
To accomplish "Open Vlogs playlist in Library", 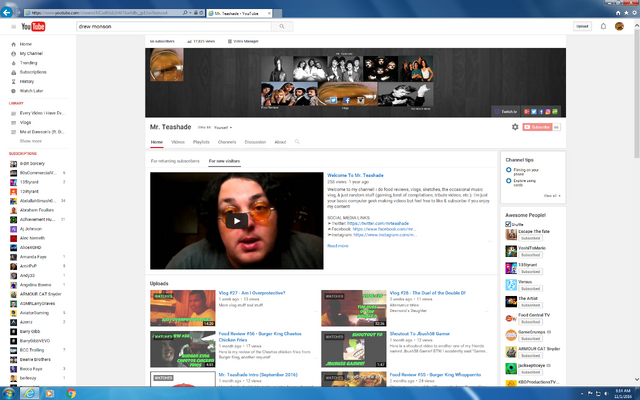I will [25, 122].
